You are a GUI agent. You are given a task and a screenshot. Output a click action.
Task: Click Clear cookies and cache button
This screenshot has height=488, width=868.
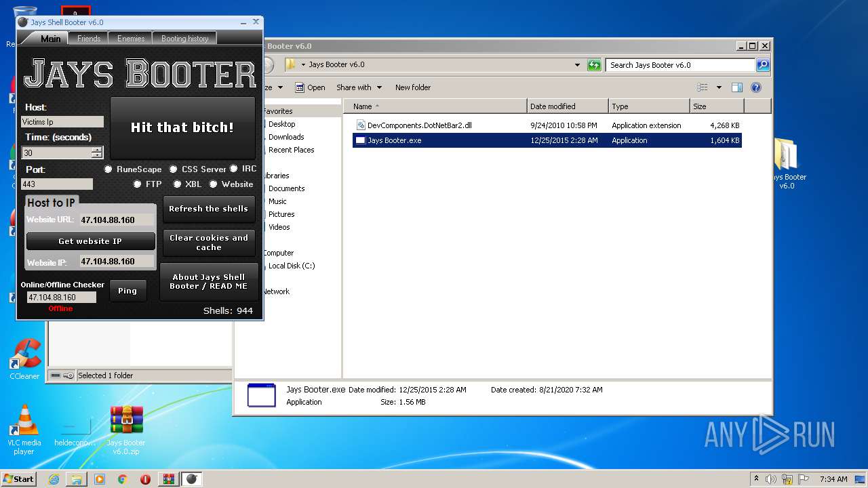tap(209, 243)
